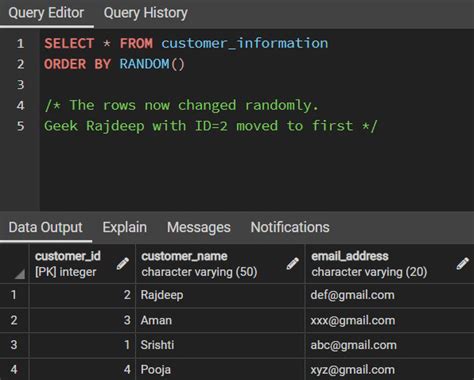Click customer_id cell in Aman's row
Image resolution: width=474 pixels, height=380 pixels.
coord(82,320)
